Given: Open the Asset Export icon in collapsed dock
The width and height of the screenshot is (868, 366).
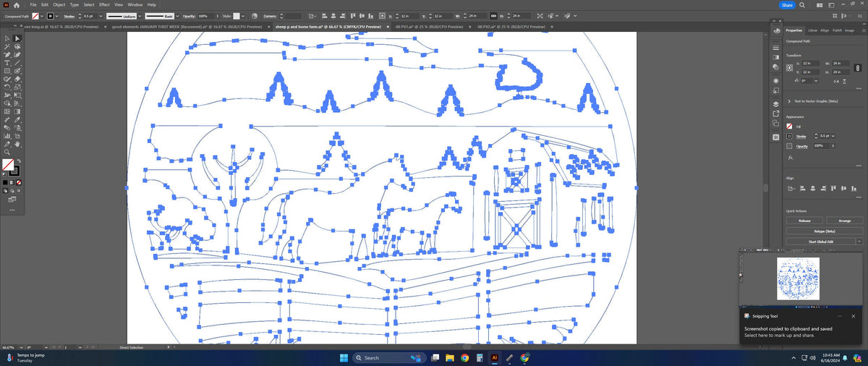Looking at the screenshot, I should coord(775,114).
